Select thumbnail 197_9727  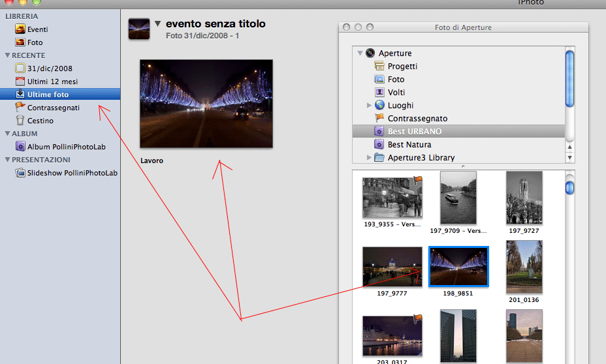[x=524, y=198]
